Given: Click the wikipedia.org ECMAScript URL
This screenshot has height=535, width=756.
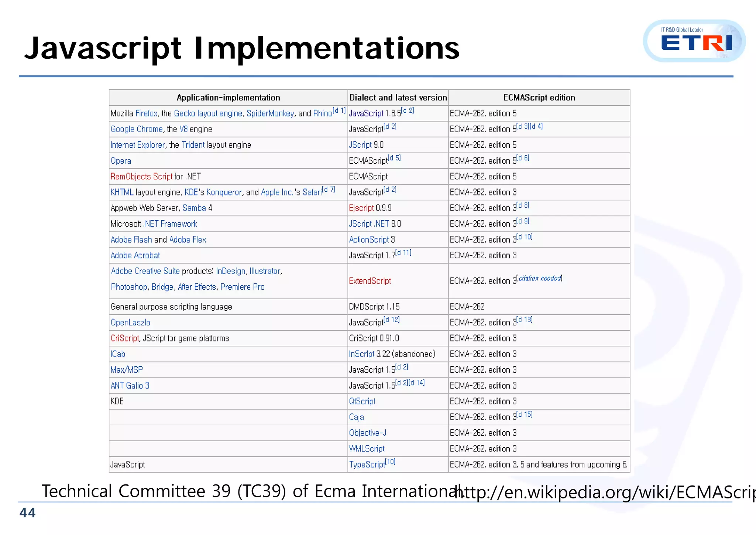Looking at the screenshot, I should tap(605, 492).
